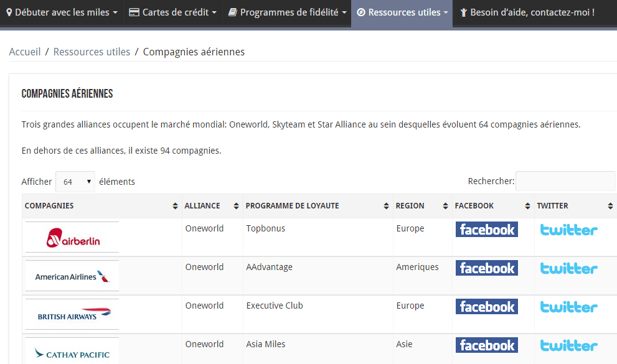Open Cathay Pacific's Twitter icon
The width and height of the screenshot is (617, 364).
[x=568, y=345]
